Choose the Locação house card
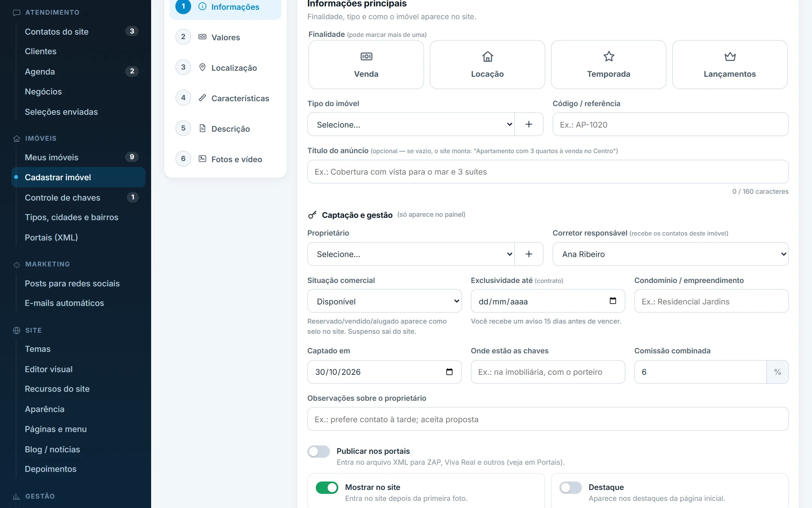The image size is (812, 508). (x=487, y=65)
